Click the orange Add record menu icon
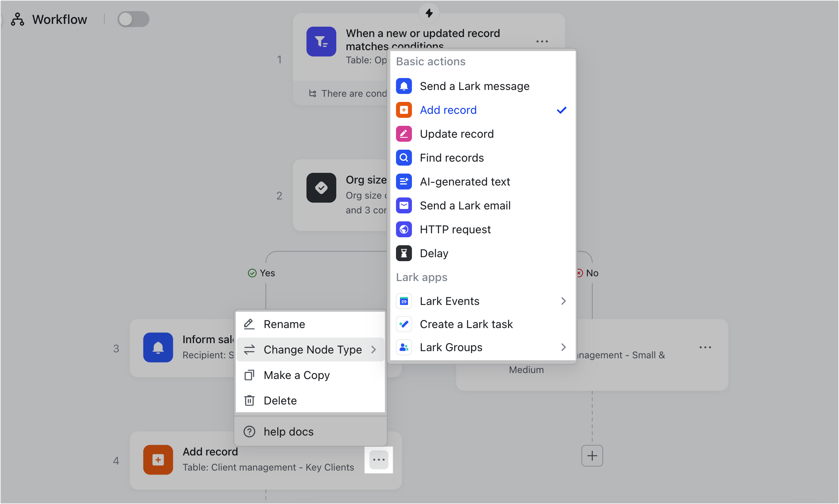Image resolution: width=839 pixels, height=504 pixels. pos(404,110)
